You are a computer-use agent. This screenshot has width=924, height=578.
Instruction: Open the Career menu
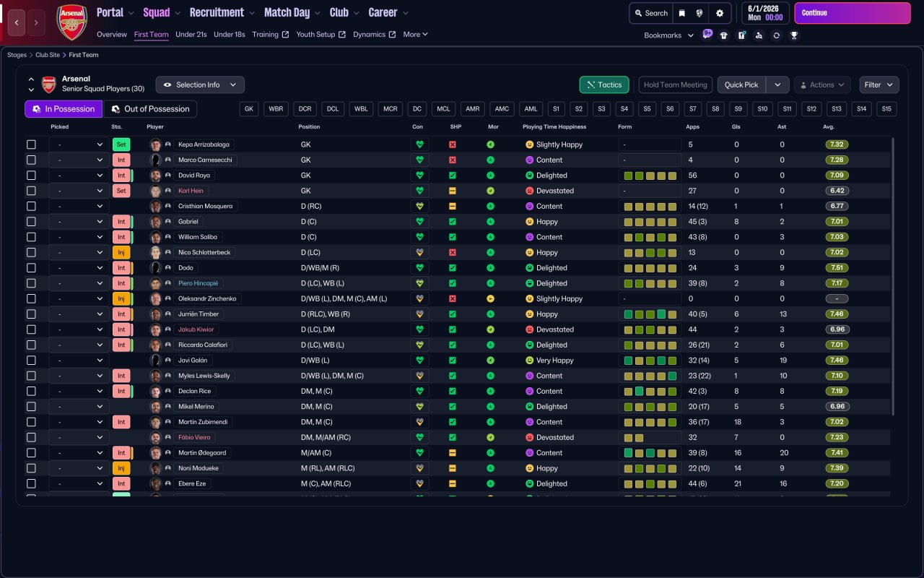[388, 12]
